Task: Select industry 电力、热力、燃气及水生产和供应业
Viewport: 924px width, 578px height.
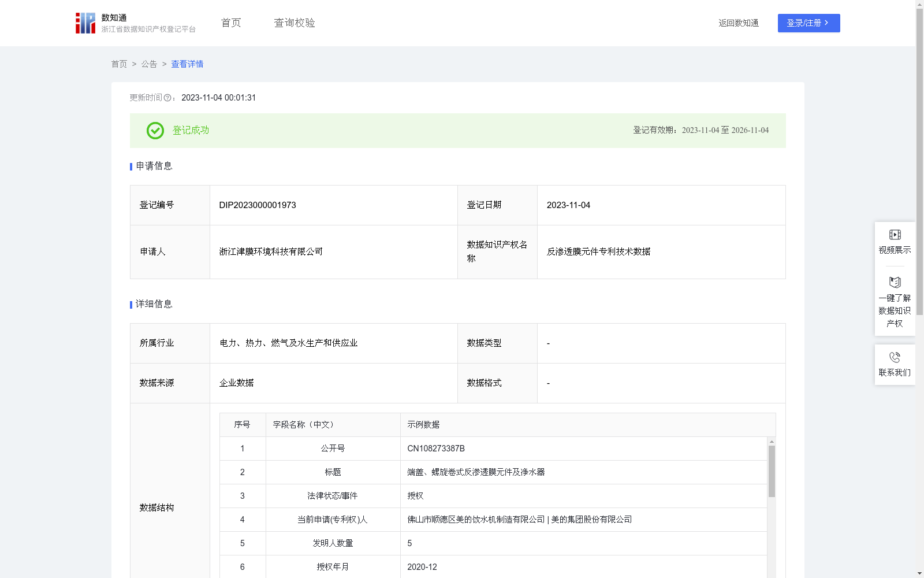Action: coord(288,343)
